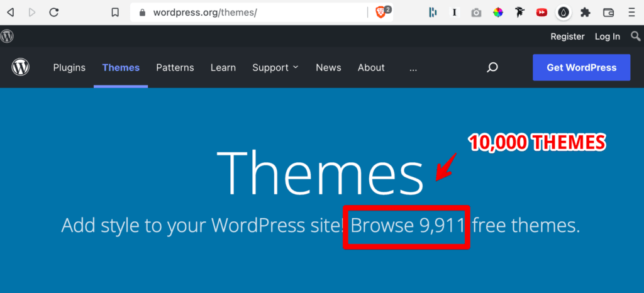Open Brave Shields lion icon
Image resolution: width=644 pixels, height=293 pixels.
point(382,13)
